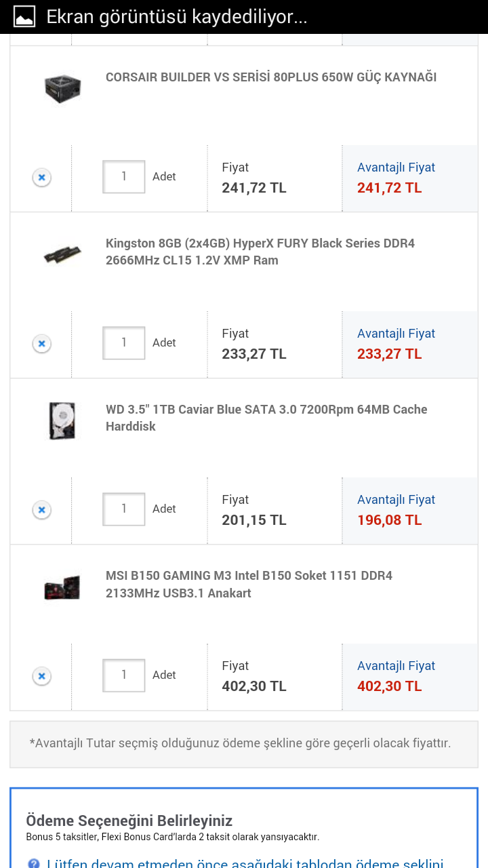The height and width of the screenshot is (868, 488).
Task: Remove Kingston HyperX FURY RAM from cart
Action: (x=41, y=344)
